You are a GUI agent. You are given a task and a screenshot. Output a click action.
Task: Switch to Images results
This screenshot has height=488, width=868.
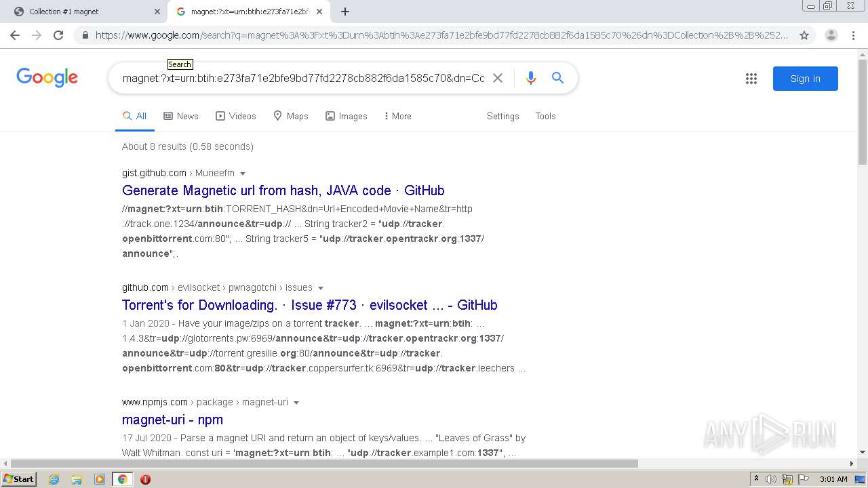coord(347,116)
